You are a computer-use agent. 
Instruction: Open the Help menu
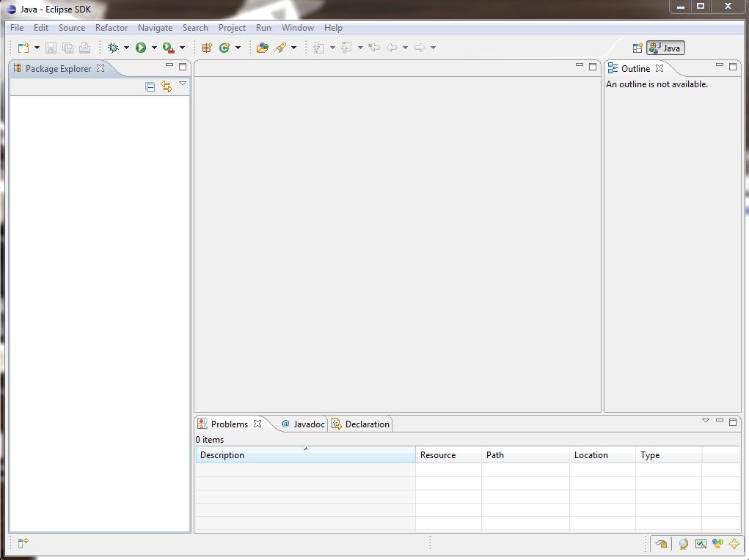click(333, 28)
